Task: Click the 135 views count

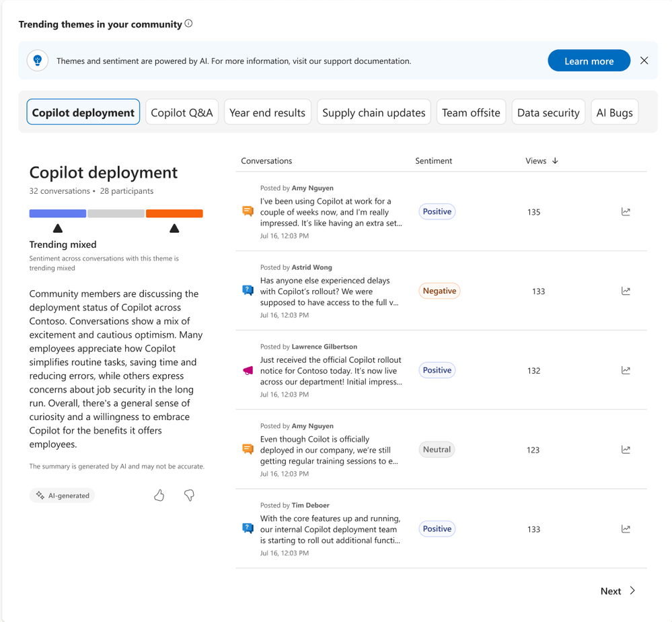Action: click(533, 212)
